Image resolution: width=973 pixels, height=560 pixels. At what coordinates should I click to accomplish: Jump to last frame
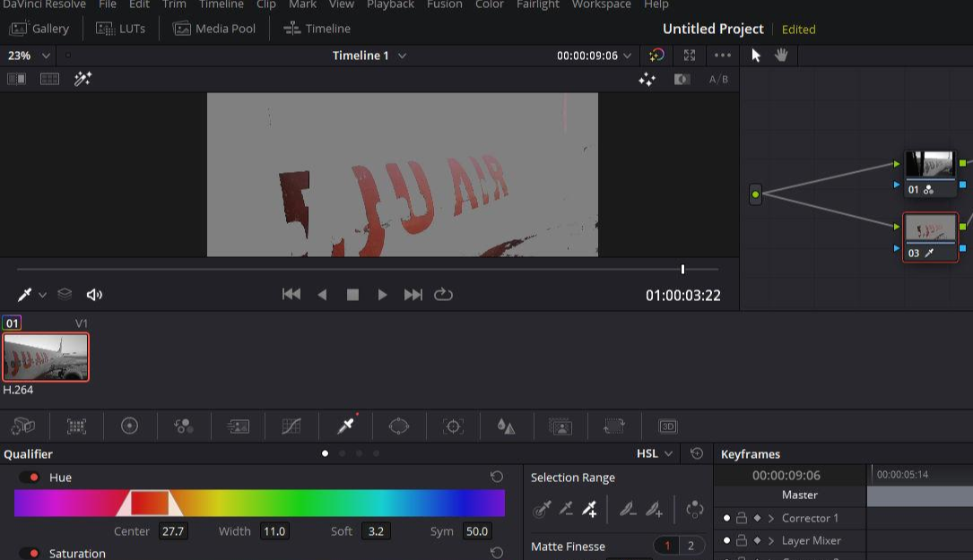(413, 295)
